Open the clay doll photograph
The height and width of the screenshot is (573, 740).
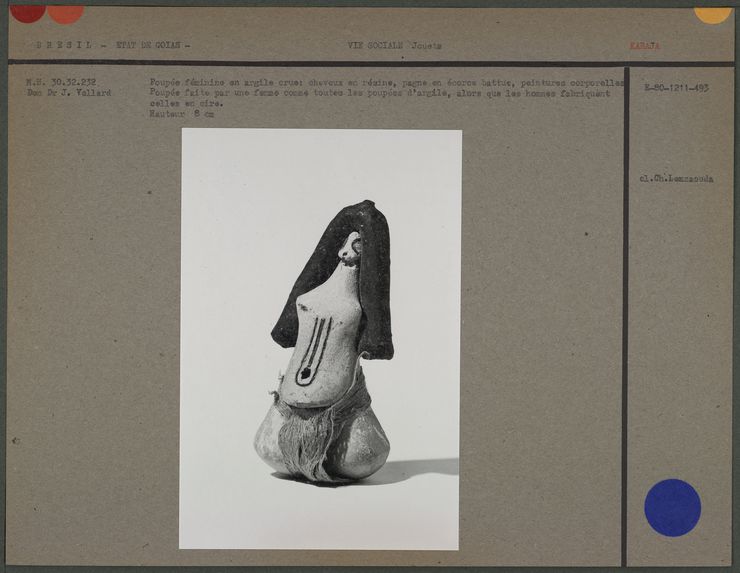[x=320, y=338]
